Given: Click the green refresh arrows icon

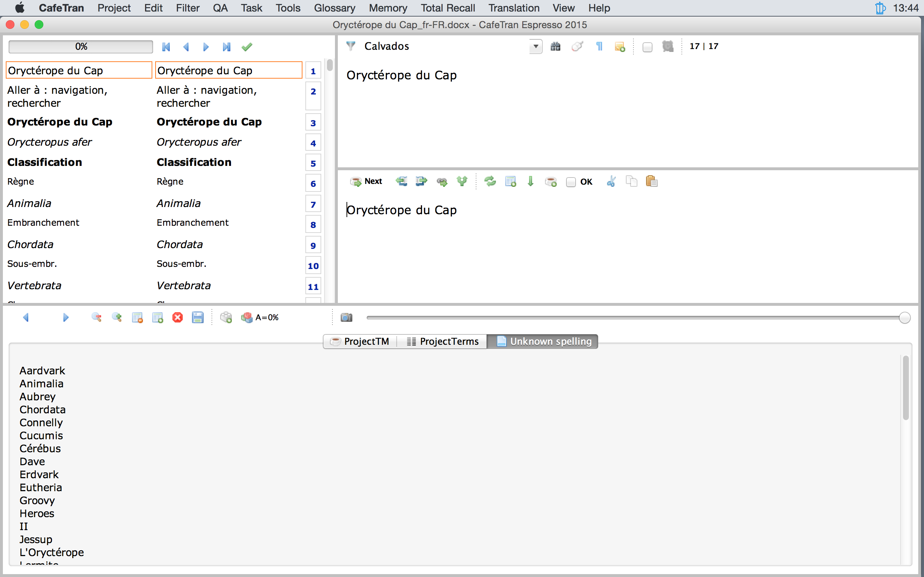Looking at the screenshot, I should (x=490, y=181).
